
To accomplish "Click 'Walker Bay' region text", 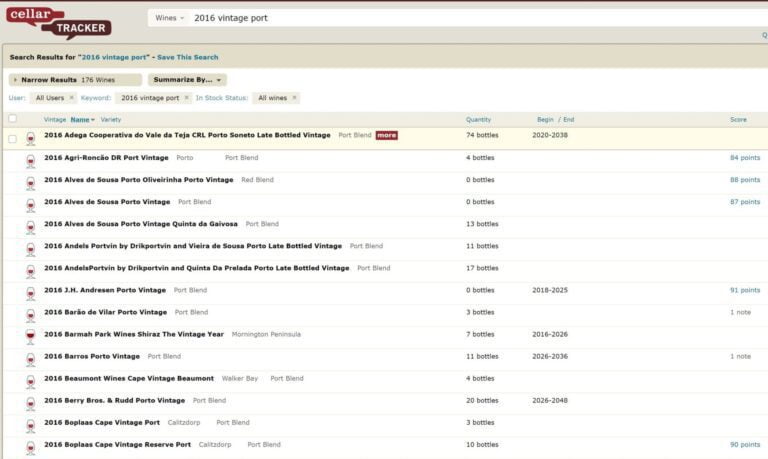I will (x=240, y=378).
